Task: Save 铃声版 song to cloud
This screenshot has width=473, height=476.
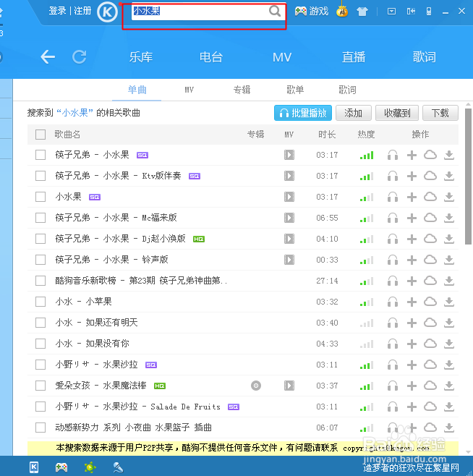Action: (430, 260)
